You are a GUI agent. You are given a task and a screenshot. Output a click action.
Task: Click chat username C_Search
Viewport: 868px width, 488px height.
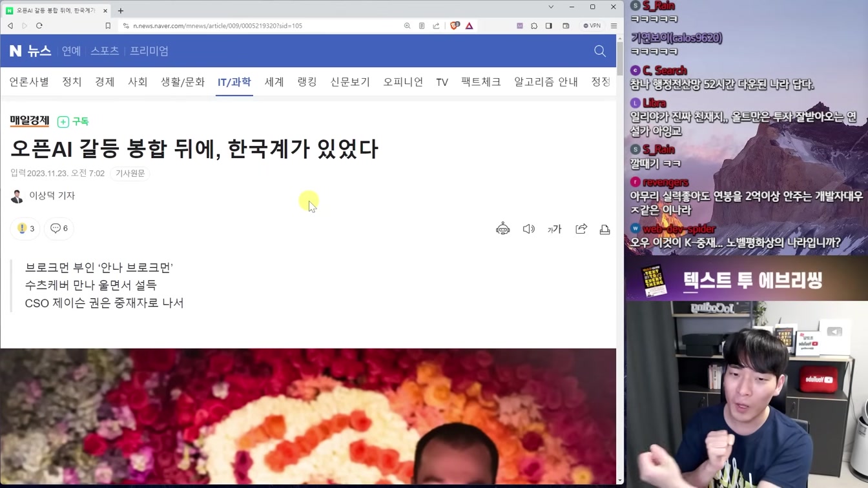[x=665, y=71]
